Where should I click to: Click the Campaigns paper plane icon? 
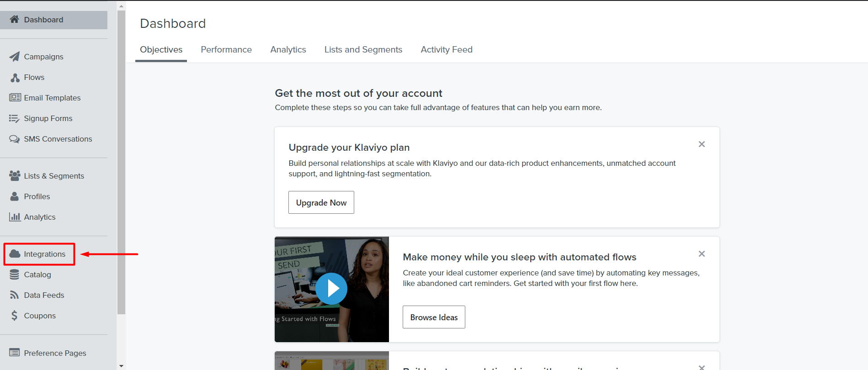[15, 57]
